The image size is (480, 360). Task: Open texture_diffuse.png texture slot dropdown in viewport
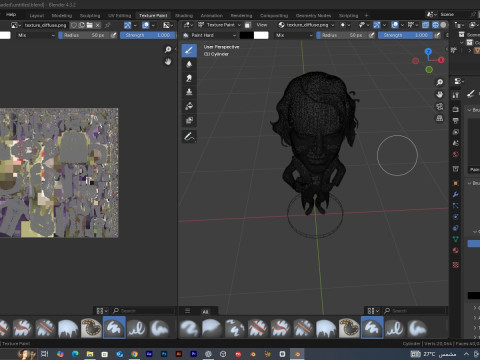pyautogui.click(x=306, y=25)
